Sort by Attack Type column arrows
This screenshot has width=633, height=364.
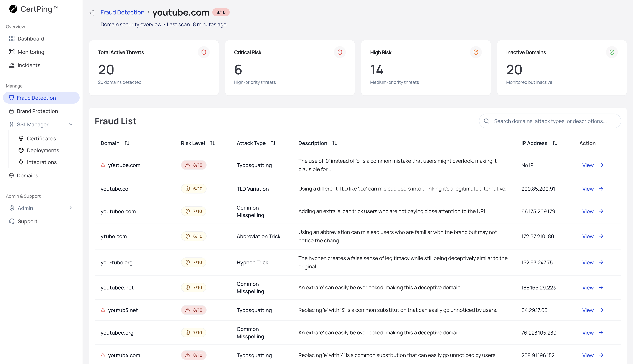click(x=273, y=143)
